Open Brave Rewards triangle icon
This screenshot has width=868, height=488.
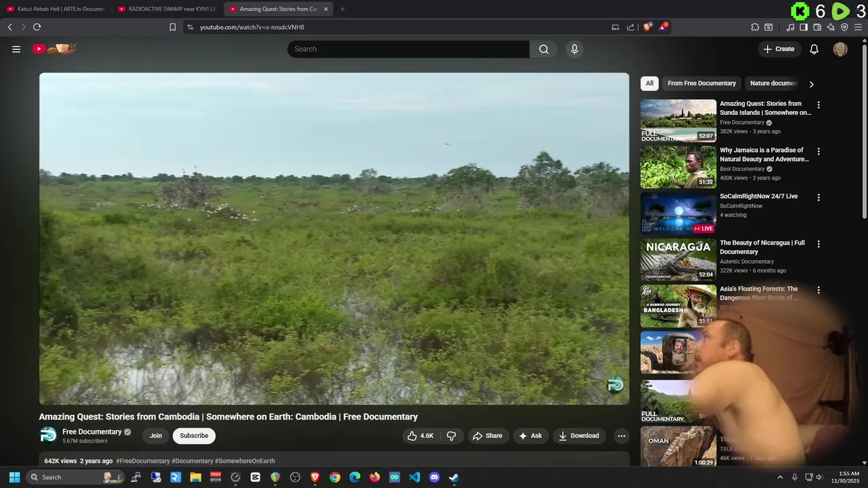point(663,27)
